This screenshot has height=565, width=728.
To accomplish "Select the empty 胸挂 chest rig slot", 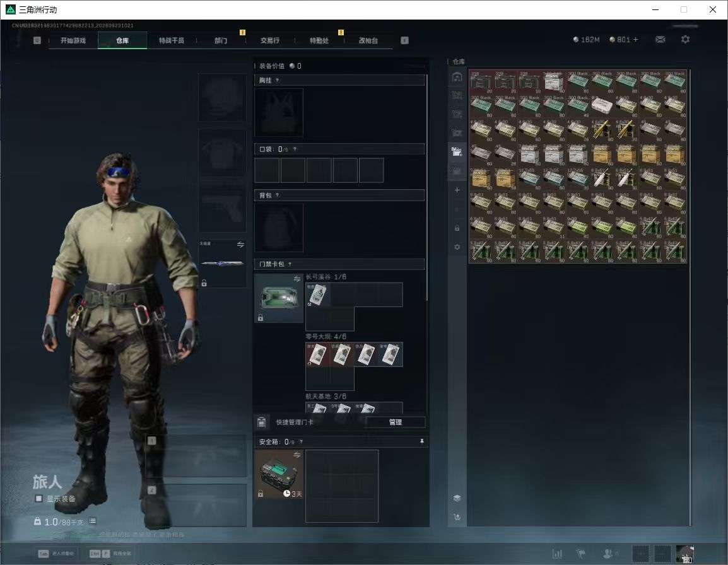I will 279,112.
